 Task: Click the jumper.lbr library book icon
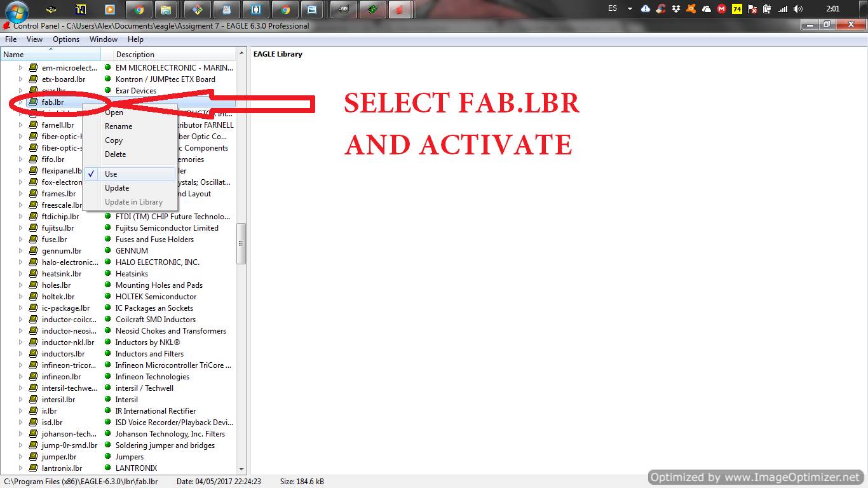(x=33, y=457)
